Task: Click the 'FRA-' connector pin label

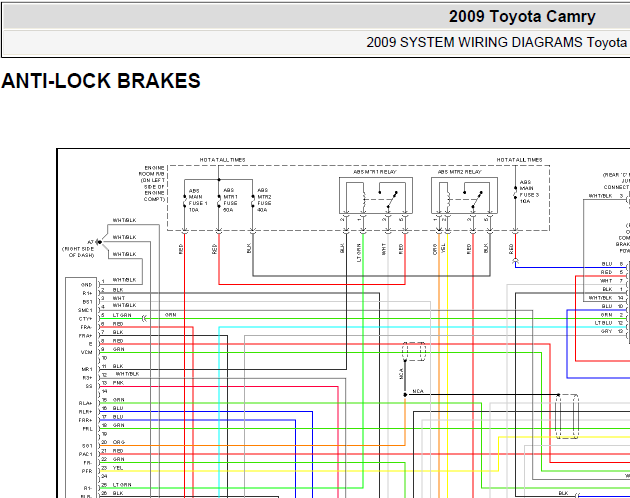Action: click(86, 327)
